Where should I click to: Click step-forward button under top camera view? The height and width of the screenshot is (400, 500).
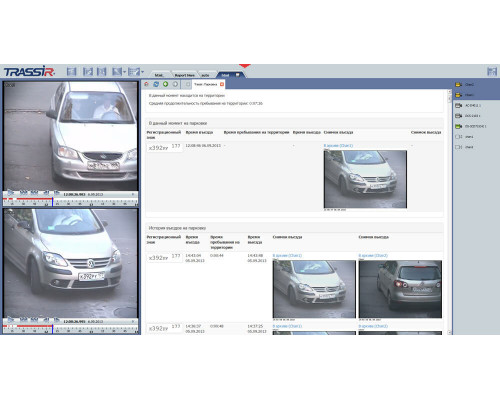57,193
